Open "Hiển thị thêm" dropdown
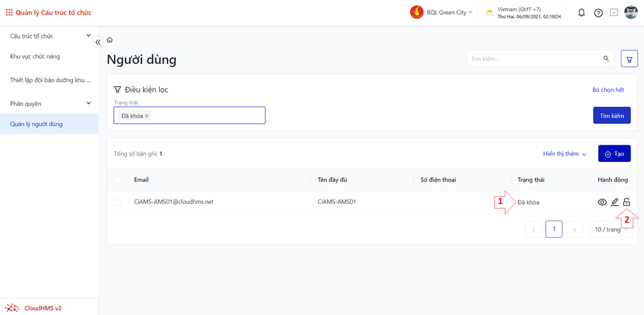Viewport: 644px width, 315px height. click(564, 154)
